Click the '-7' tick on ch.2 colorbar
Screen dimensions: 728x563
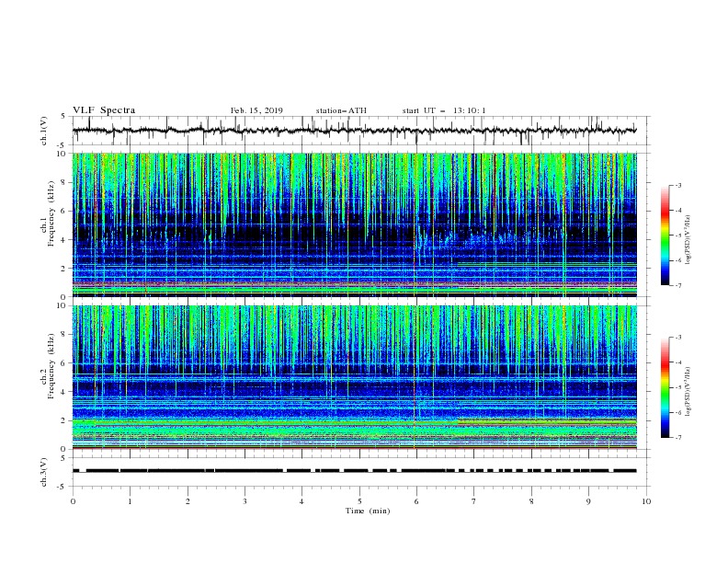point(677,438)
